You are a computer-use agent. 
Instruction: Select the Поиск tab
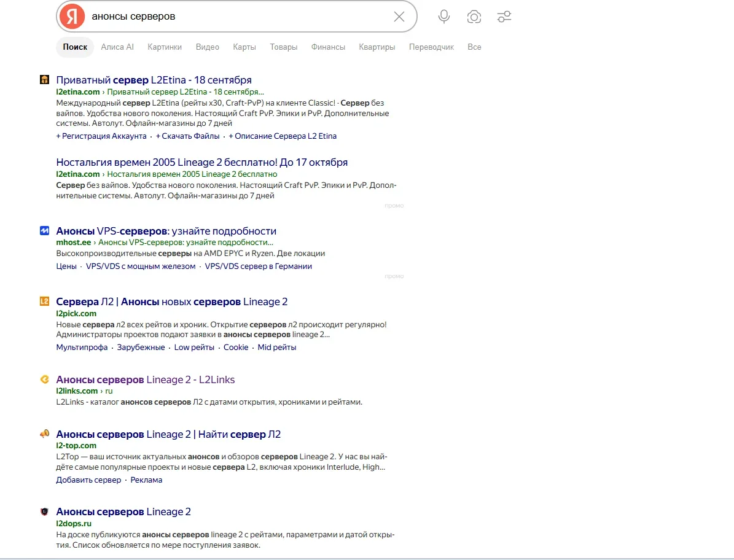[x=75, y=47]
